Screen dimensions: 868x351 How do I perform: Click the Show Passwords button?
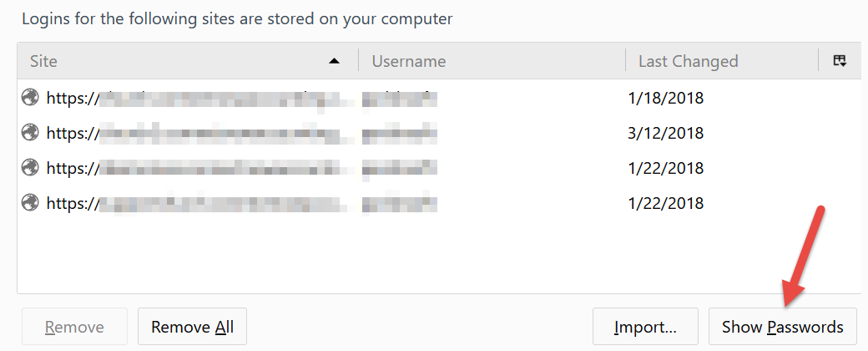pyautogui.click(x=782, y=327)
